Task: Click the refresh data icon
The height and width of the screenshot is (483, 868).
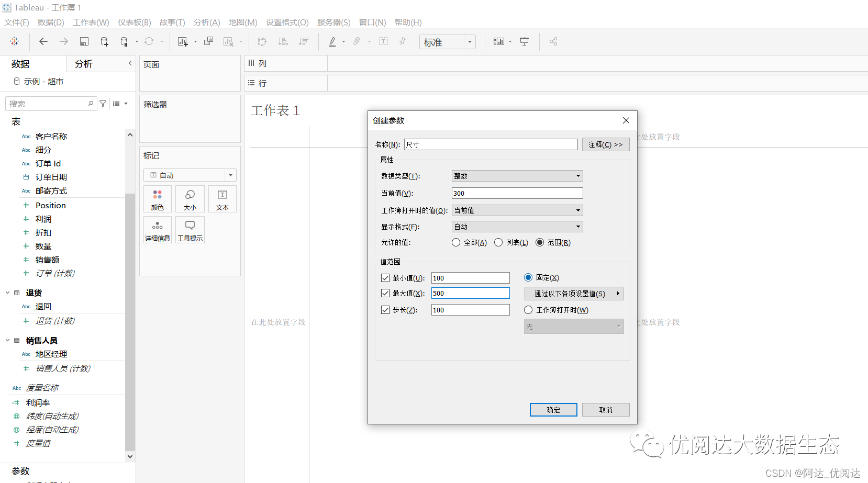Action: [149, 41]
